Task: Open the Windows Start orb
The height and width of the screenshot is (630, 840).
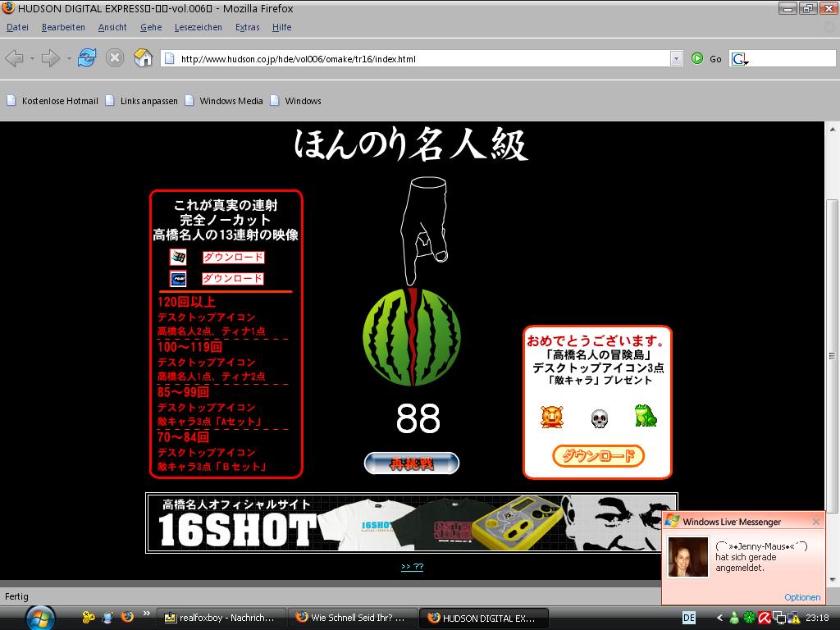Action: pos(40,619)
